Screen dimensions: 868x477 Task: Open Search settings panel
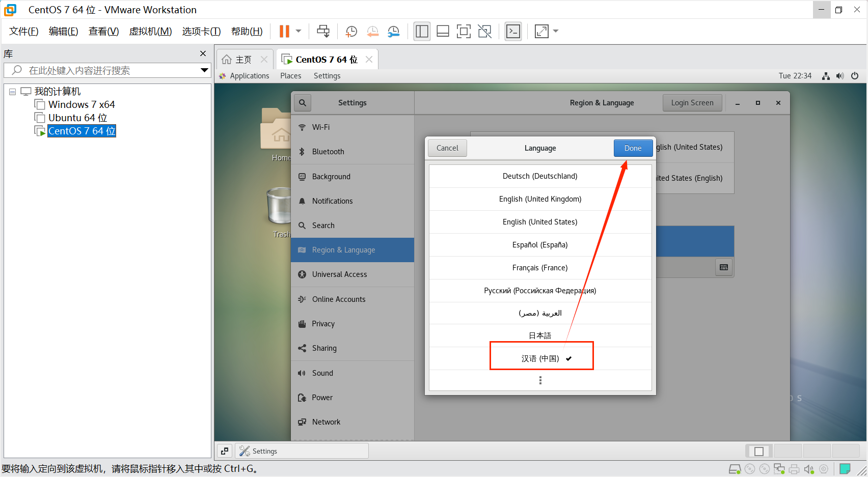(x=352, y=226)
